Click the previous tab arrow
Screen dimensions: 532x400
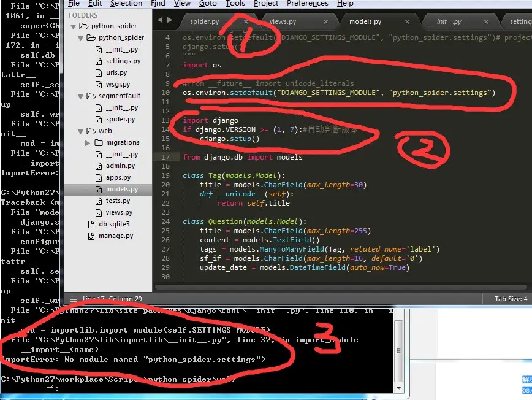pyautogui.click(x=160, y=20)
